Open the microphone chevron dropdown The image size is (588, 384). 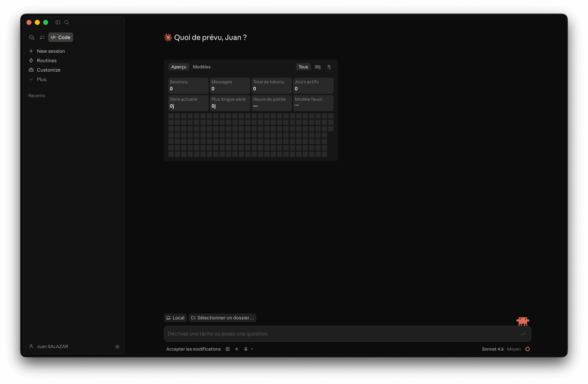[x=252, y=349]
